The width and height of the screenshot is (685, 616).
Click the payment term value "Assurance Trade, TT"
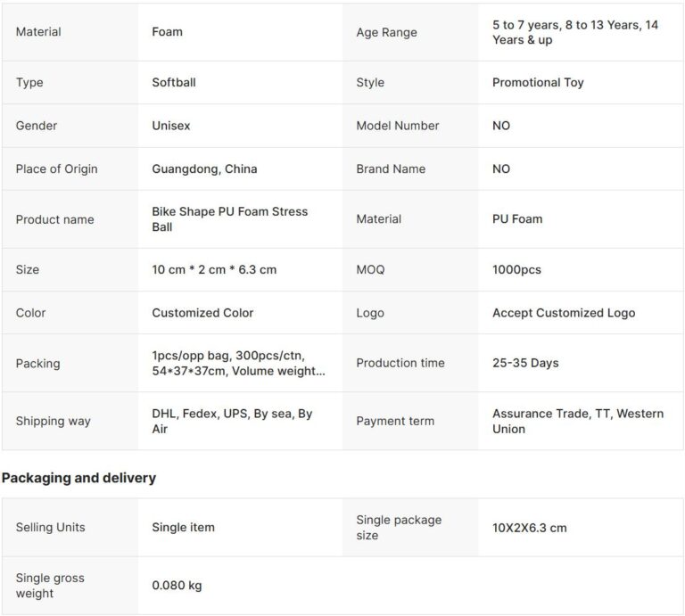[x=577, y=421]
